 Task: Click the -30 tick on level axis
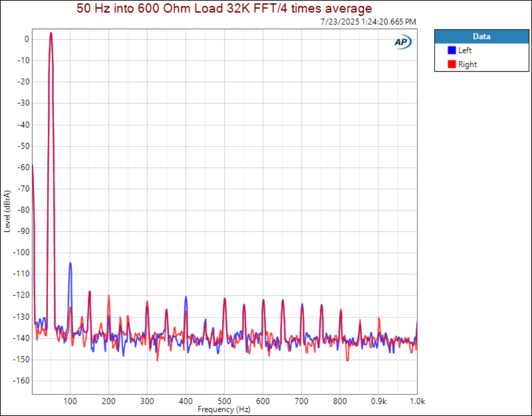(23, 103)
